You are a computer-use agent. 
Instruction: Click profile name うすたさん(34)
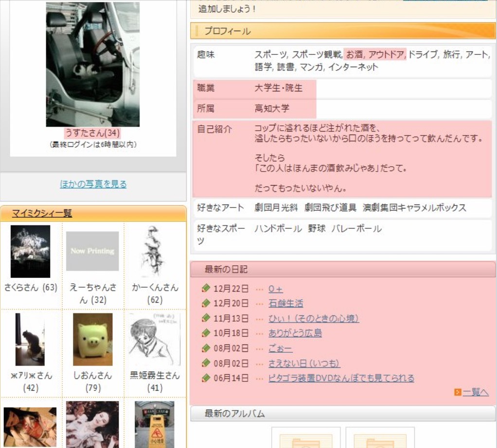pyautogui.click(x=92, y=133)
